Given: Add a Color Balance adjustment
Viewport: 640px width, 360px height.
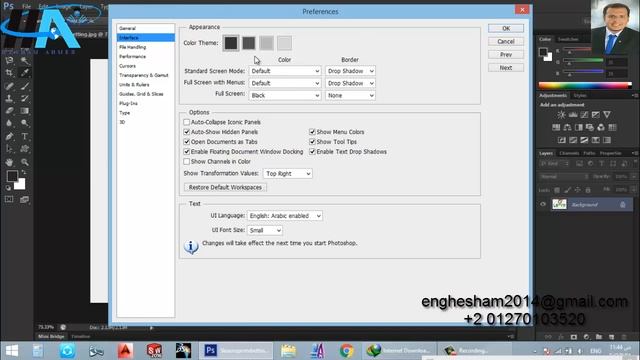Looking at the screenshot, I should [567, 127].
